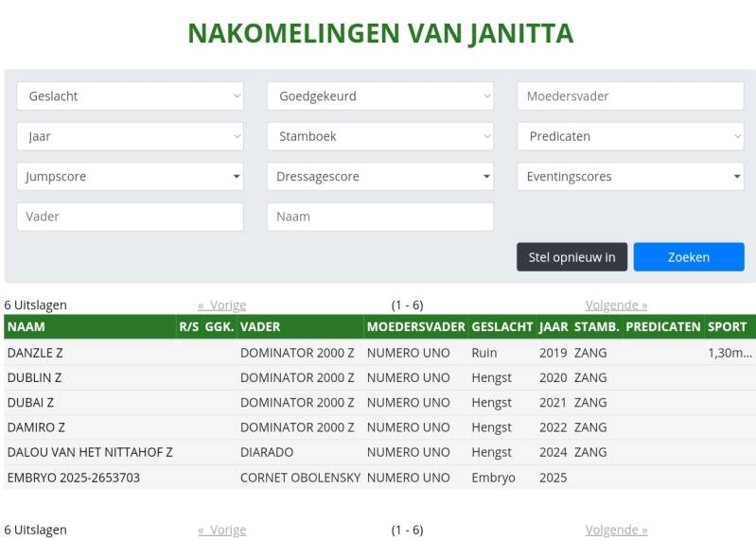Open the Jaar dropdown
Image resolution: width=756 pixels, height=540 pixels.
130,136
